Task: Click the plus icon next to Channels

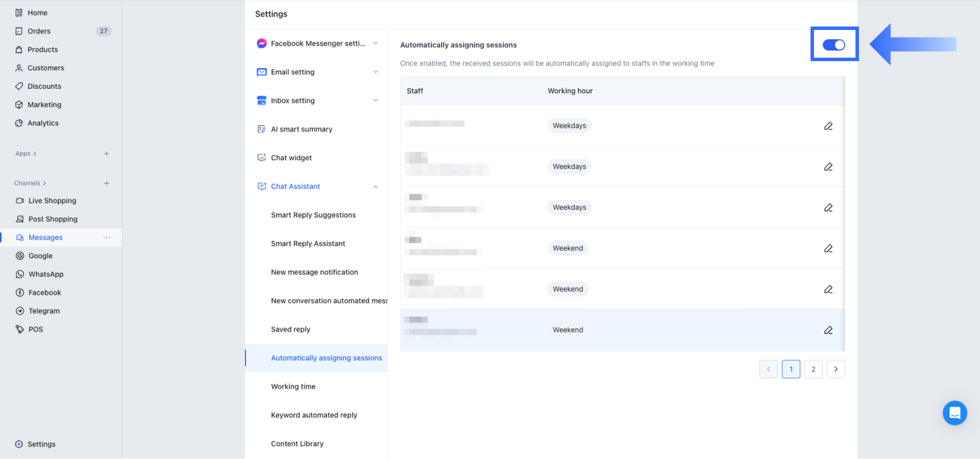Action: (107, 183)
